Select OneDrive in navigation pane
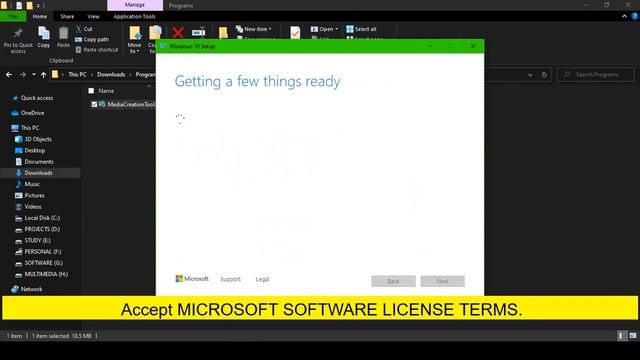 pos(32,113)
